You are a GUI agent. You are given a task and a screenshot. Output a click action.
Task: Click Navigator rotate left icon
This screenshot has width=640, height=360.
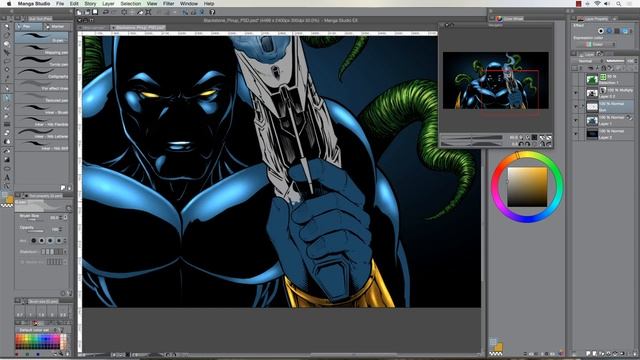(x=522, y=144)
